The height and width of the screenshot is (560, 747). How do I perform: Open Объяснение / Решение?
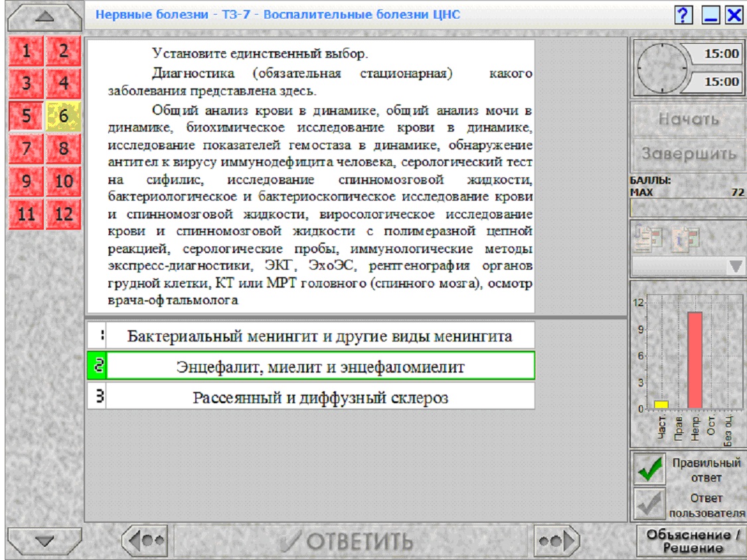point(692,541)
